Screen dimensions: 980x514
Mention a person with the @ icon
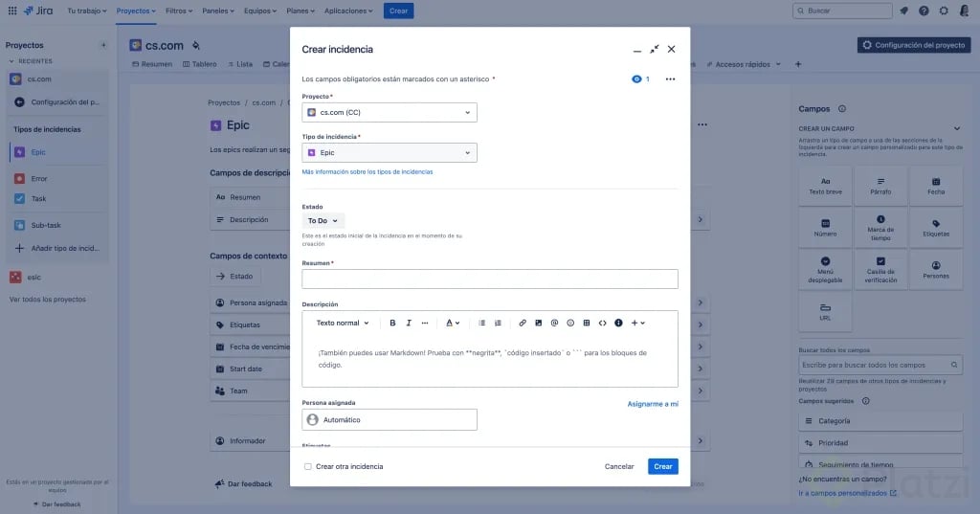click(554, 324)
